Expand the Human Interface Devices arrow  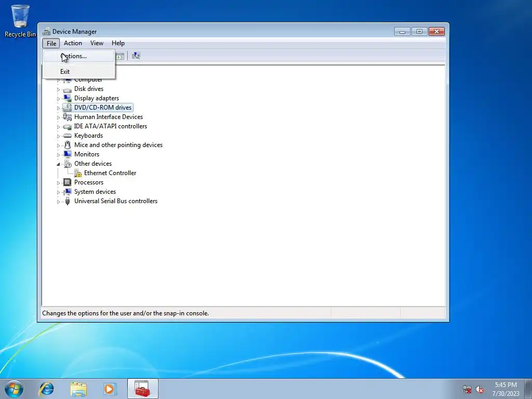[58, 117]
